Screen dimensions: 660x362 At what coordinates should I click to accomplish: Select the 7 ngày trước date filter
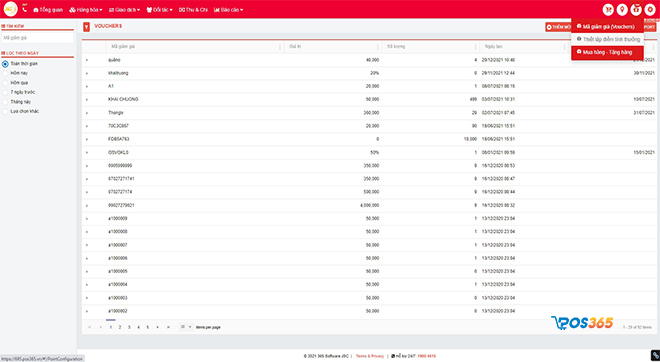coord(5,92)
